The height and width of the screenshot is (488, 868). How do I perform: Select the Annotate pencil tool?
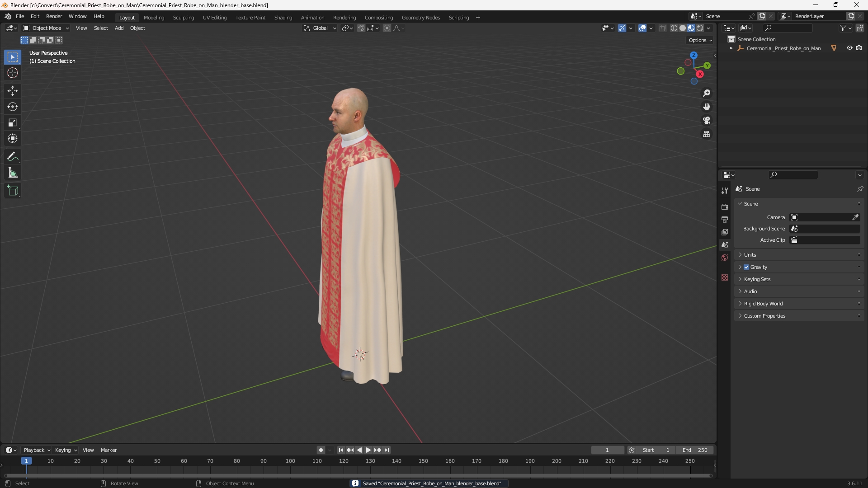coord(13,157)
